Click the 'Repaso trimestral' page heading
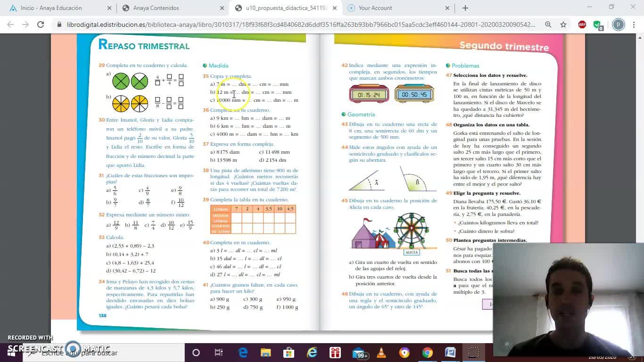 pyautogui.click(x=144, y=45)
